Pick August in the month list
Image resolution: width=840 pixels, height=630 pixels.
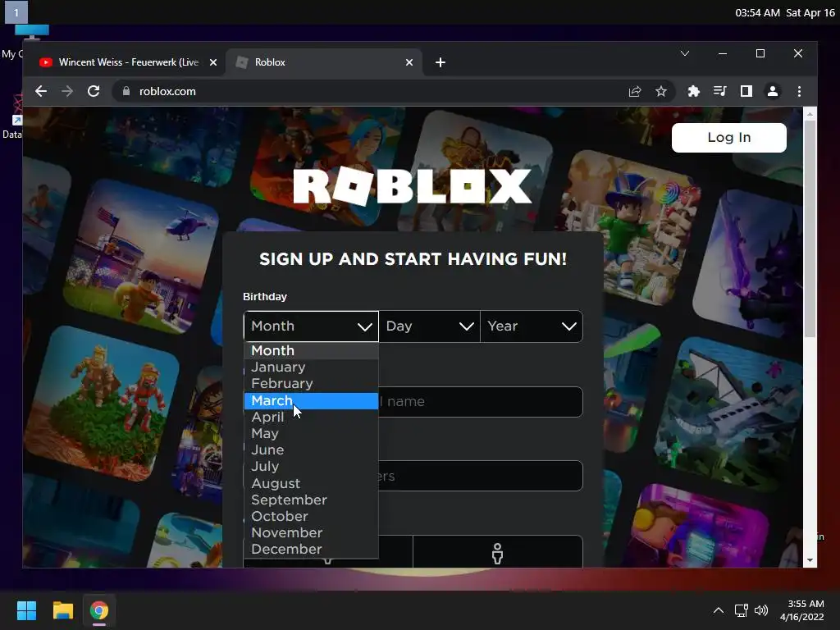click(x=311, y=484)
